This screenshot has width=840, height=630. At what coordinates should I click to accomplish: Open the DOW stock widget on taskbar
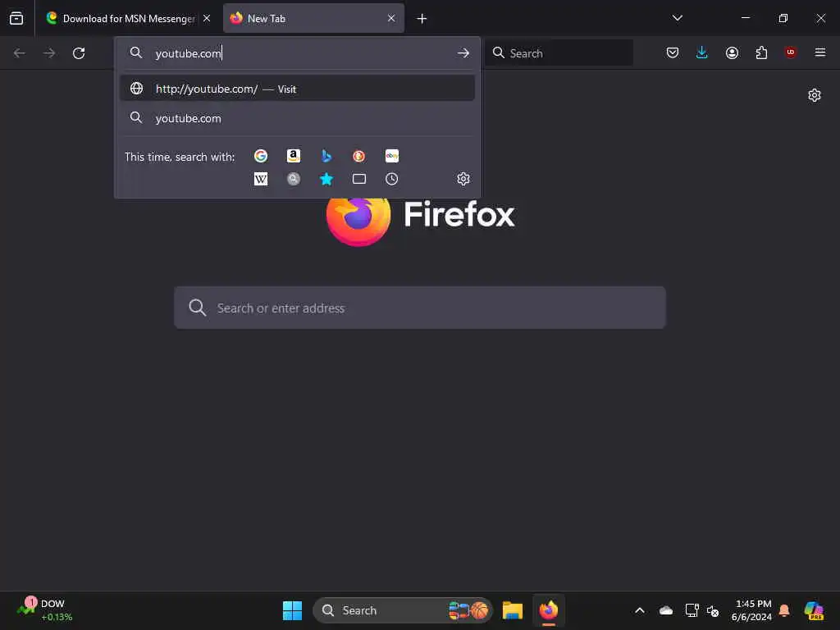44,610
